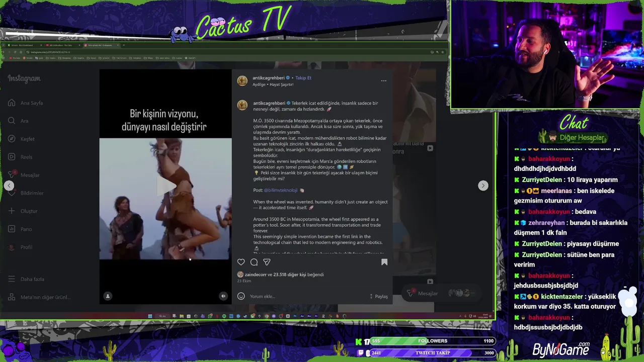644x362 pixels.
Task: Click the TWITCH TAKIP progress bar
Action: click(433, 353)
